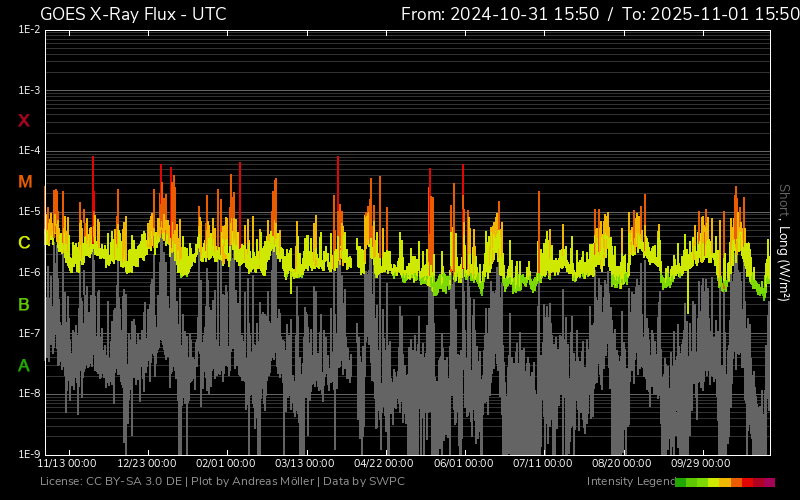Click the License CC BY-SA 3.0 DE text
Image resolution: width=800 pixels, height=500 pixels.
[110, 482]
